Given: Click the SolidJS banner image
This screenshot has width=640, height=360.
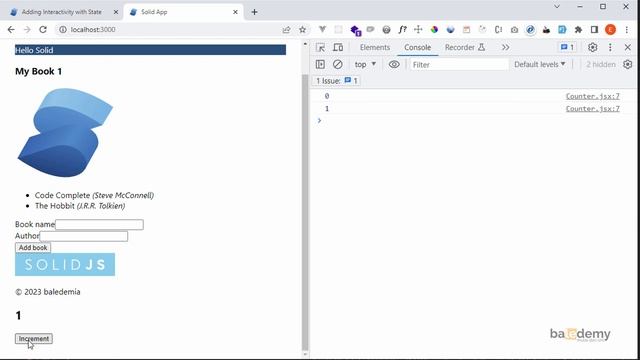Looking at the screenshot, I should click(65, 264).
